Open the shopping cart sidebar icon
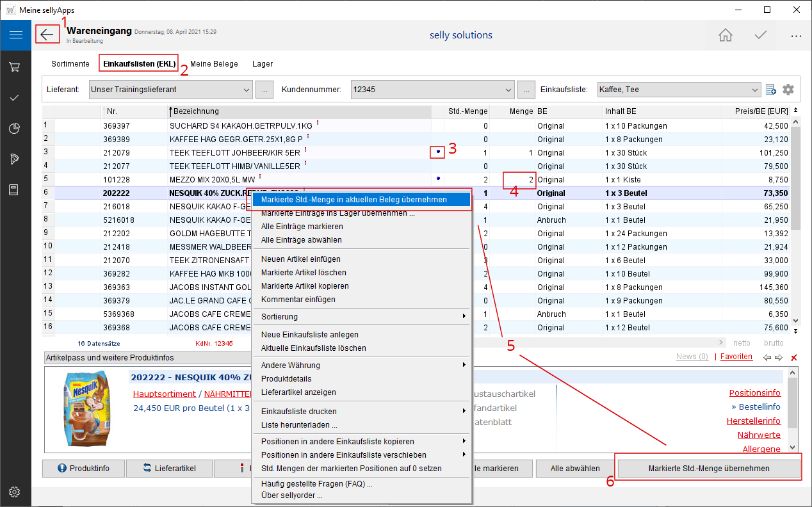 coord(15,67)
